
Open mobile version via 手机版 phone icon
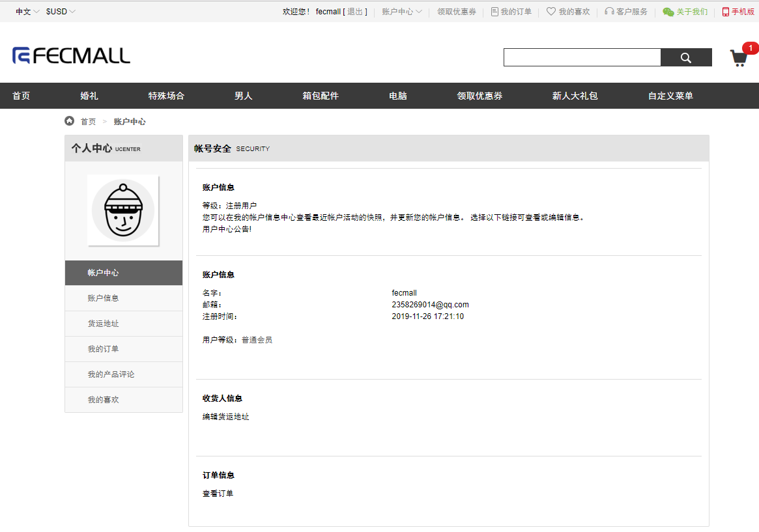point(725,10)
